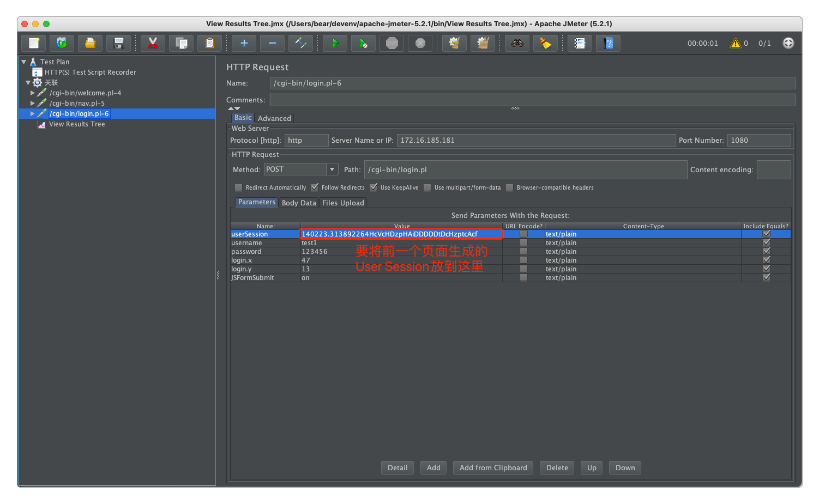The height and width of the screenshot is (504, 819).
Task: Delete the selected parameter
Action: [557, 467]
